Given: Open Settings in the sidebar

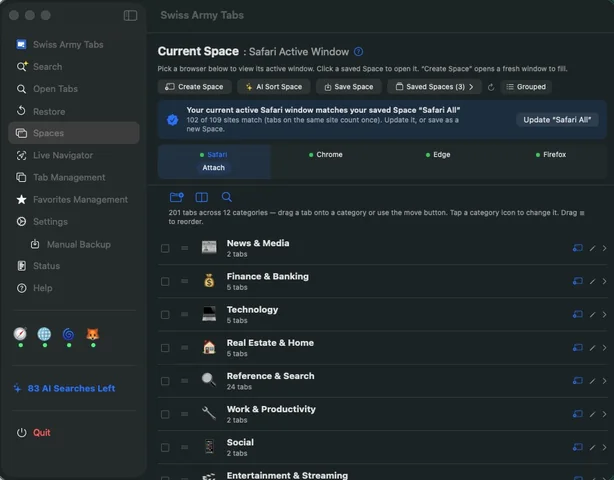Looking at the screenshot, I should coord(74,222).
